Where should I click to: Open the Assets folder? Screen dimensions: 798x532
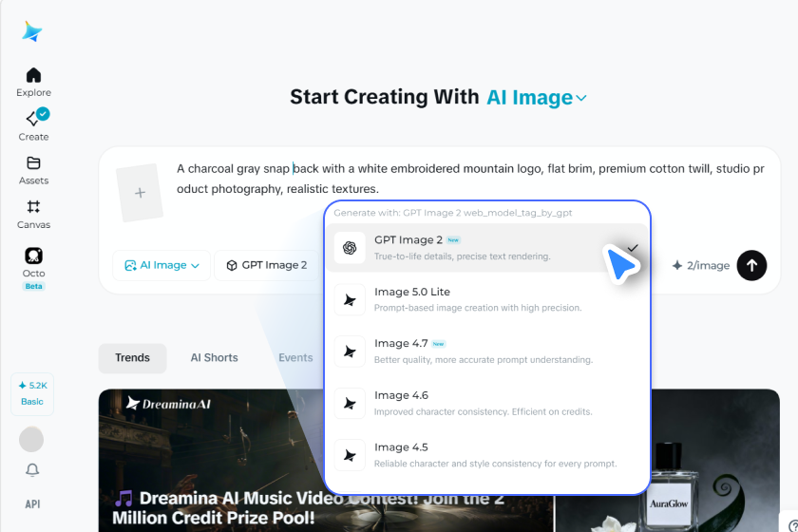[33, 171]
